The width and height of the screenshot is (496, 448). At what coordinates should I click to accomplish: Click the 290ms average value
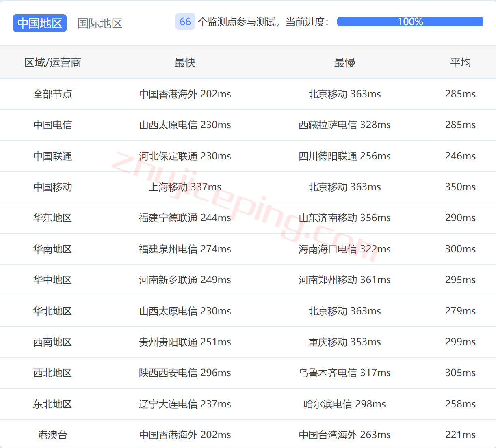(x=460, y=218)
